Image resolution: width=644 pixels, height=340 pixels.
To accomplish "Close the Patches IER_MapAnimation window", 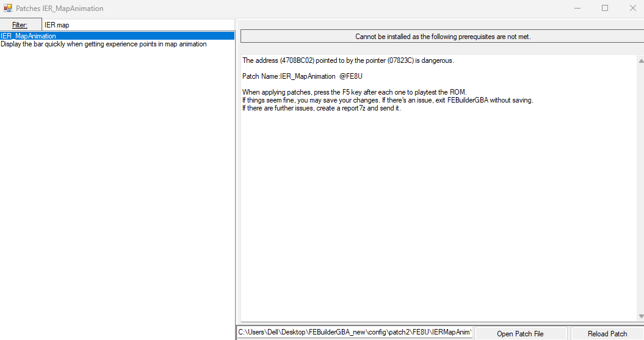I will (x=632, y=9).
